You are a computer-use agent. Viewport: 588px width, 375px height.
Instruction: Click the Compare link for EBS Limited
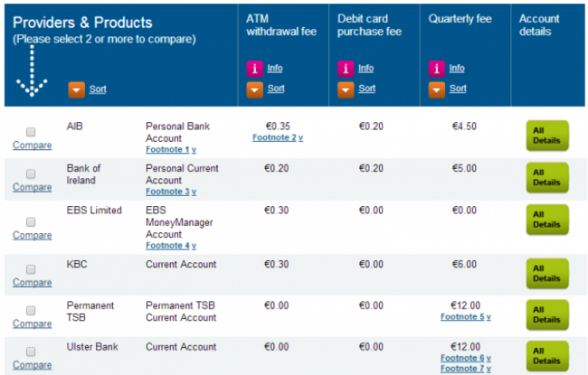point(32,235)
